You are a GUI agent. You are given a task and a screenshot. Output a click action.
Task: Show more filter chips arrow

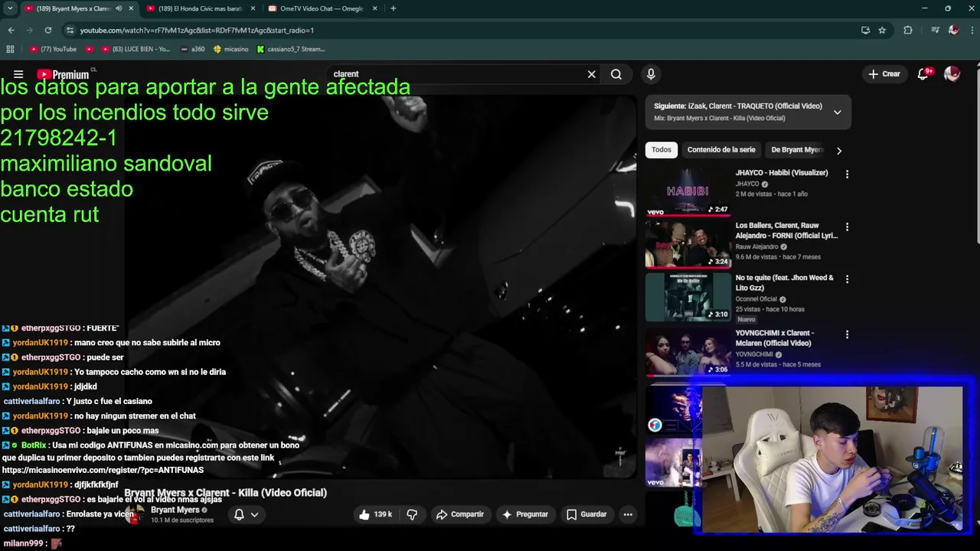[x=838, y=151]
